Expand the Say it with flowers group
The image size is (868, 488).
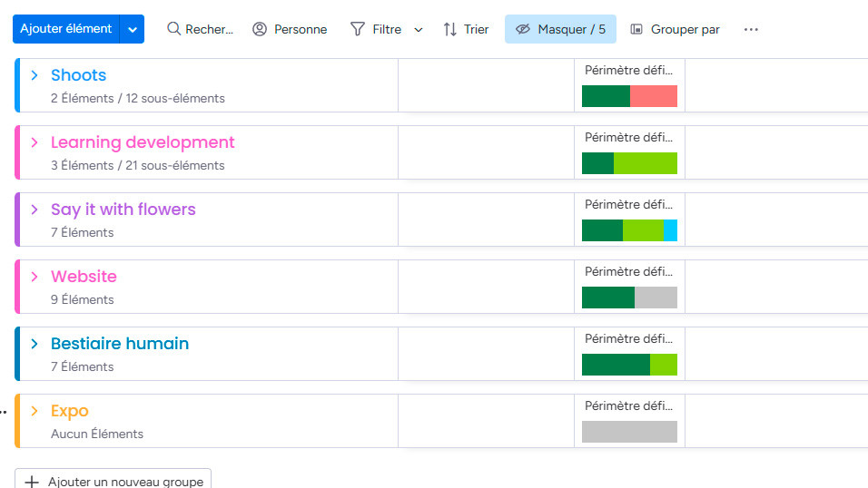35,210
